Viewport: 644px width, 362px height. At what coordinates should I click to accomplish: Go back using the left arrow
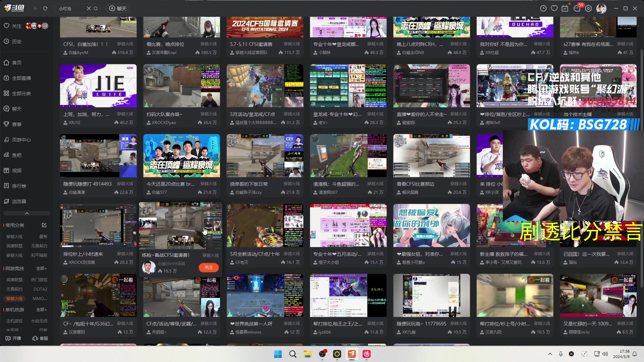(x=36, y=8)
